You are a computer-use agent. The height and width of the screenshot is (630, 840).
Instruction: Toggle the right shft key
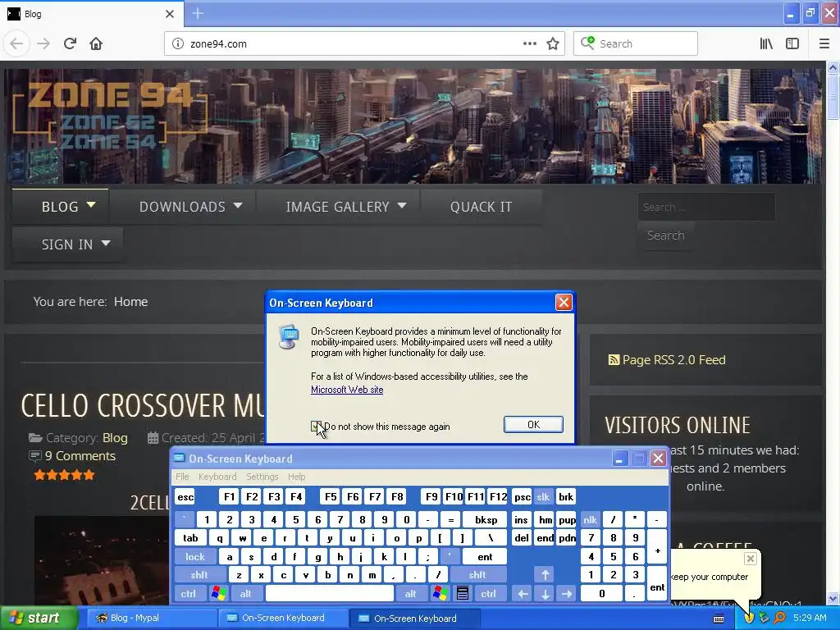[x=477, y=575]
